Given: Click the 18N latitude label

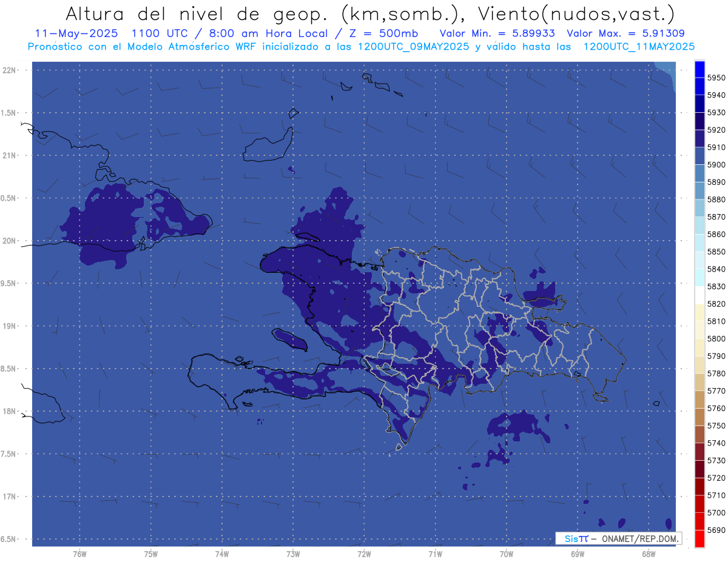Looking at the screenshot, I should tap(10, 411).
